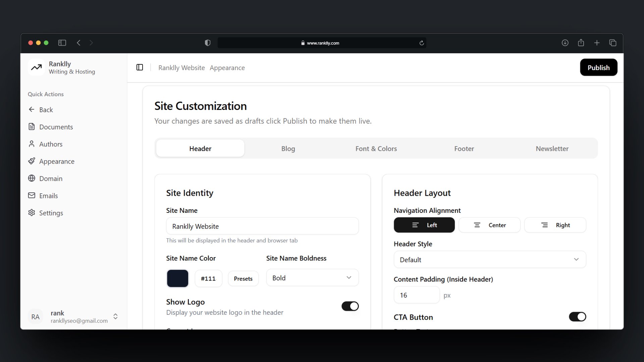Open the browser downloads icon

(565, 43)
